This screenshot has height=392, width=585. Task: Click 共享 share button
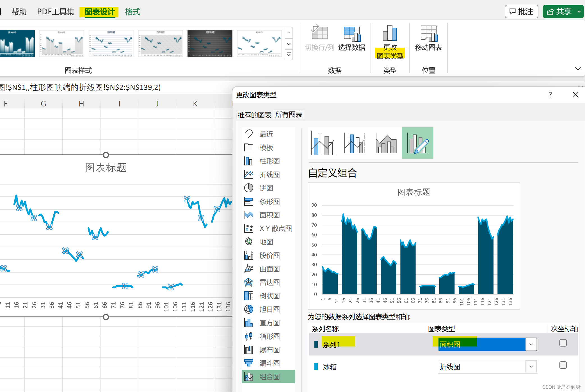(x=559, y=12)
